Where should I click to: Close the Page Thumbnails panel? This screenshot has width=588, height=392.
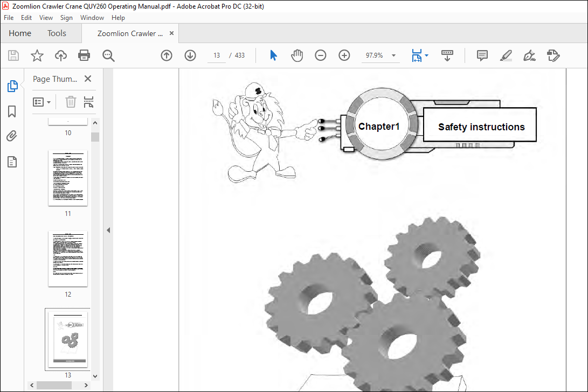pyautogui.click(x=88, y=79)
